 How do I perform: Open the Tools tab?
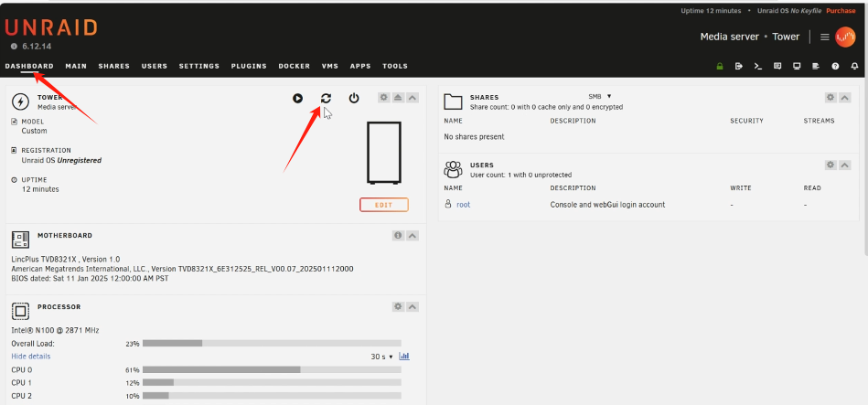point(395,66)
